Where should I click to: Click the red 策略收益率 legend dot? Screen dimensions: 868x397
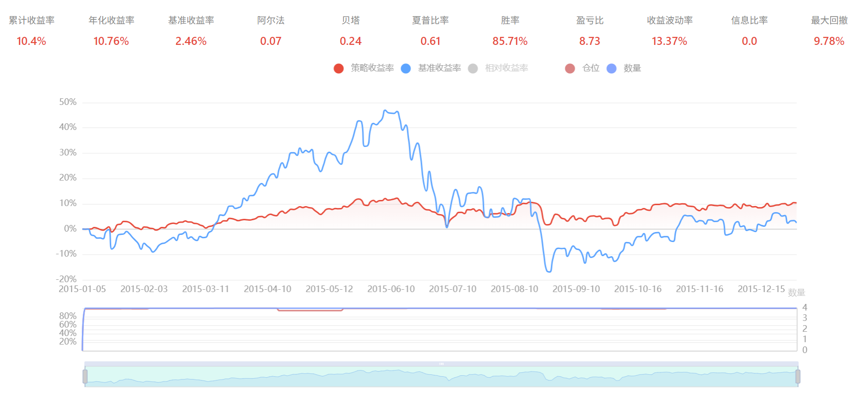(x=338, y=69)
